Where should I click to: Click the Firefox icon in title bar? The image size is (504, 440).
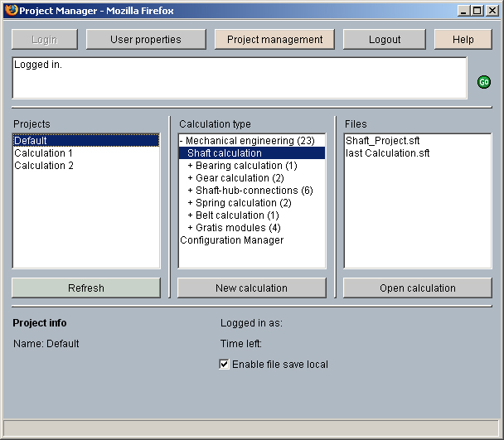pyautogui.click(x=10, y=11)
